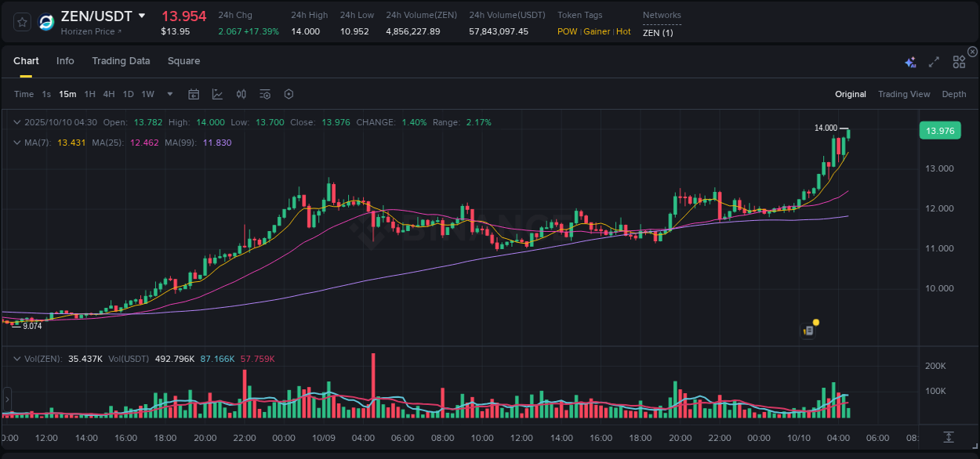
Task: Click the 13.976 price tag on axis
Action: [940, 130]
